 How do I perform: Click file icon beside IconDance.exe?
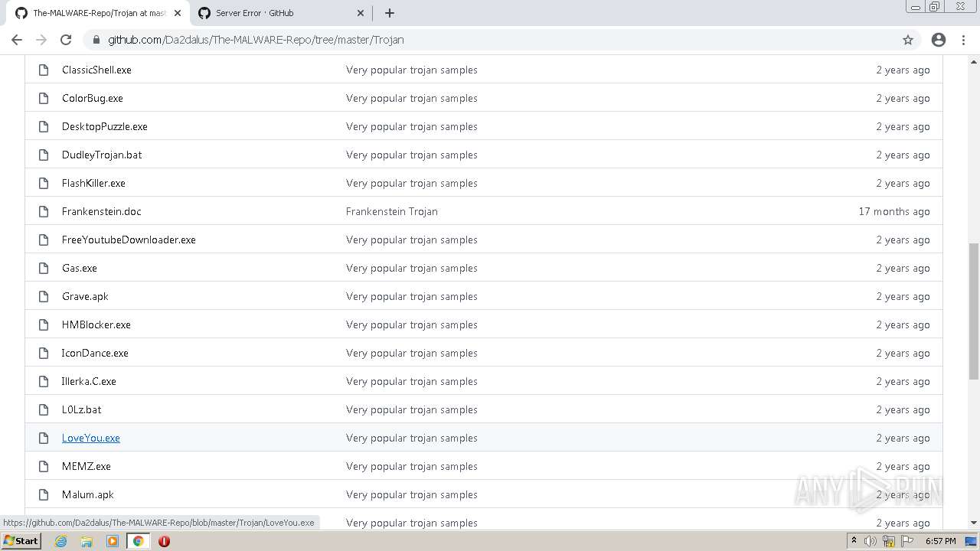click(44, 353)
